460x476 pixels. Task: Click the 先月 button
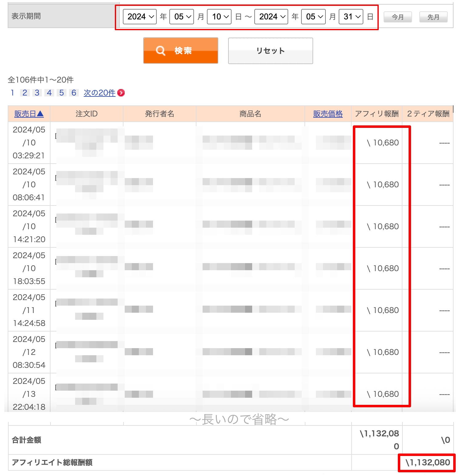coord(433,17)
